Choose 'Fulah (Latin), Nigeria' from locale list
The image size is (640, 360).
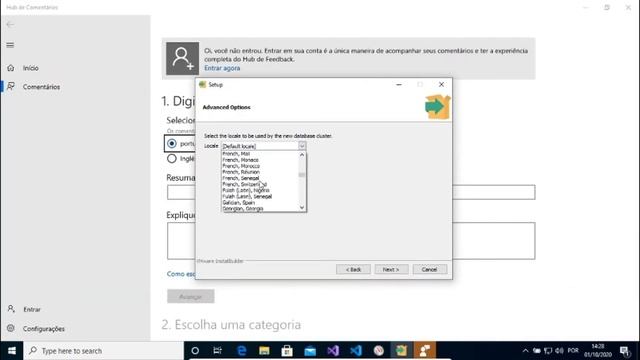(x=246, y=190)
